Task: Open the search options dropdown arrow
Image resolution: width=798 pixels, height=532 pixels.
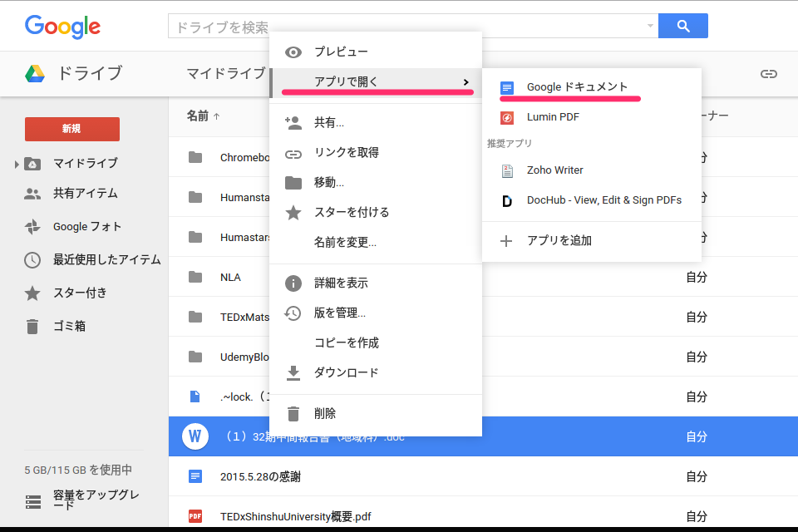Action: pos(650,26)
